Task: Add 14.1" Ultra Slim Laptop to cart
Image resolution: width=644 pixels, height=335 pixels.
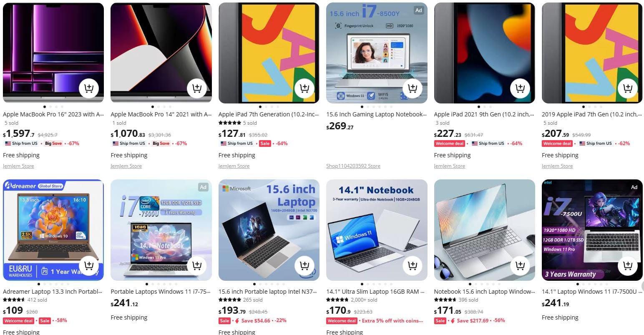Action: click(412, 265)
